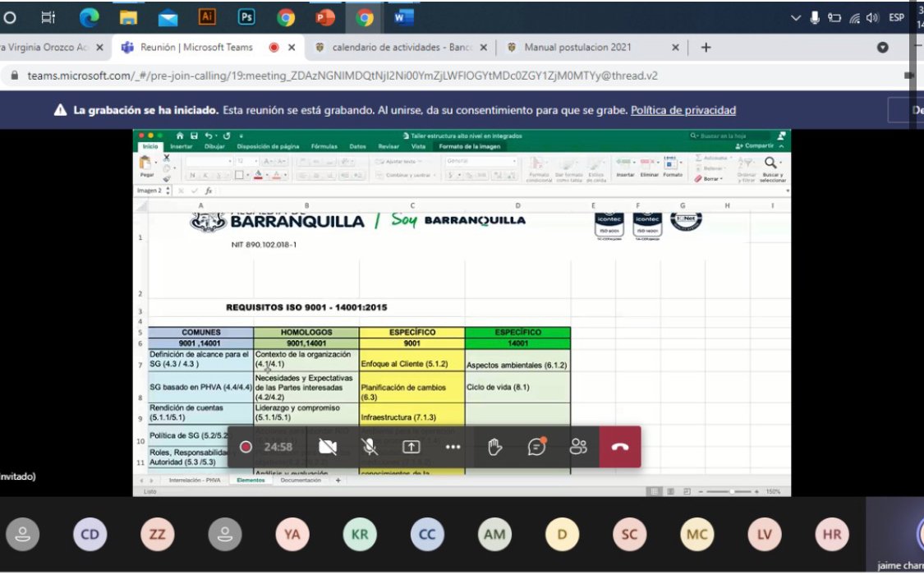924x575 pixels.
Task: Turn on the camera in Teams
Action: click(328, 447)
